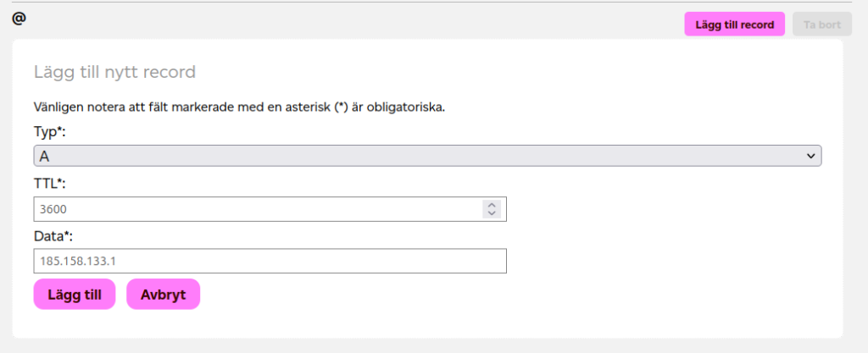Click the @ record name symbol
Viewport: 868px width, 353px height.
(19, 18)
